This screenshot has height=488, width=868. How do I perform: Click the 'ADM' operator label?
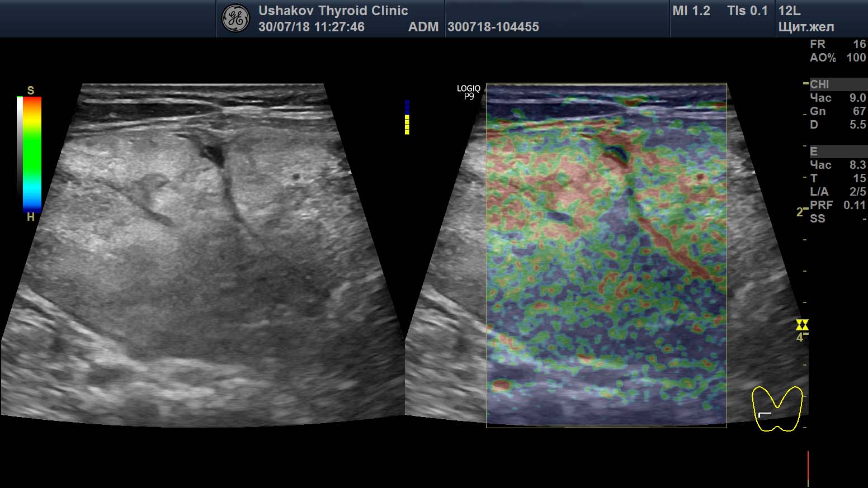coord(423,27)
